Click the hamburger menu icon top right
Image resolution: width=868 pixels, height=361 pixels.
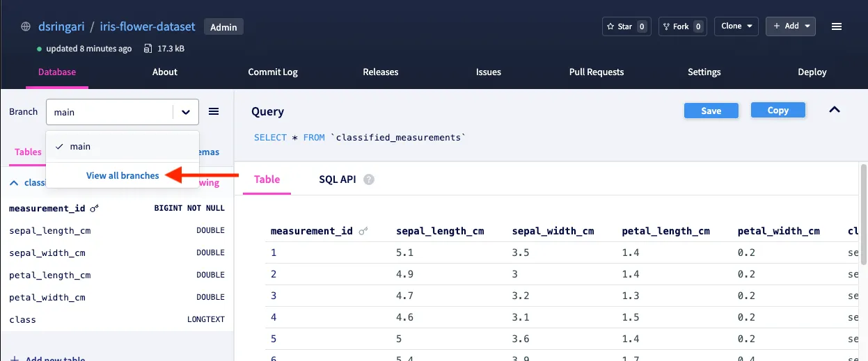tap(837, 26)
